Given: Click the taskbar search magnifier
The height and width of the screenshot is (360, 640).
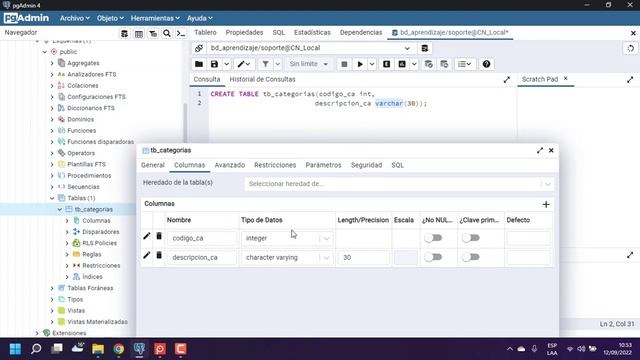Looking at the screenshot, I should (36, 349).
